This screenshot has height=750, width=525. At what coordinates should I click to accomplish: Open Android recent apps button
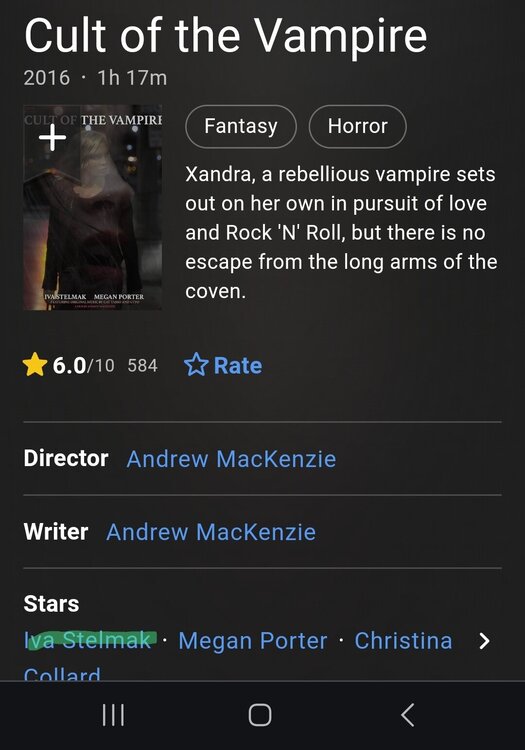[x=113, y=716]
